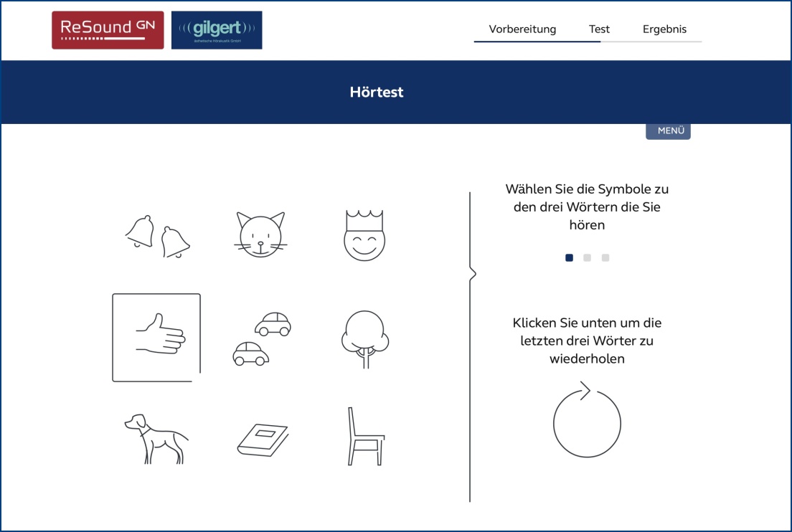Select the hand symbol
Viewport: 792px width, 532px height.
point(156,338)
